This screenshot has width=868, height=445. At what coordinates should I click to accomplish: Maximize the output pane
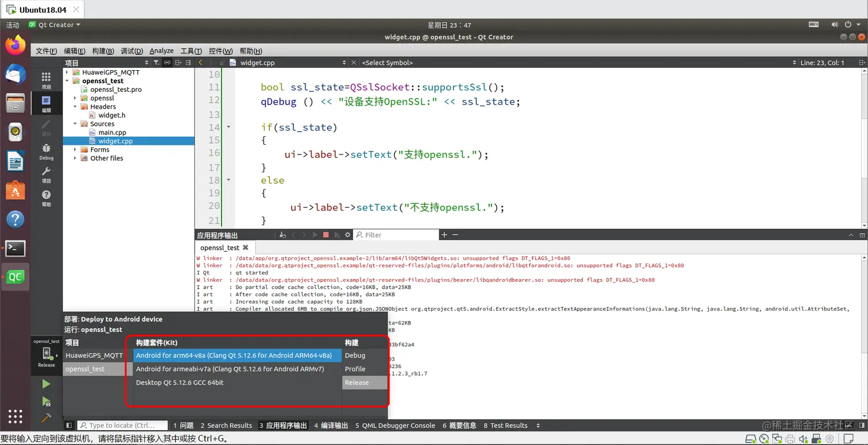coord(862,235)
